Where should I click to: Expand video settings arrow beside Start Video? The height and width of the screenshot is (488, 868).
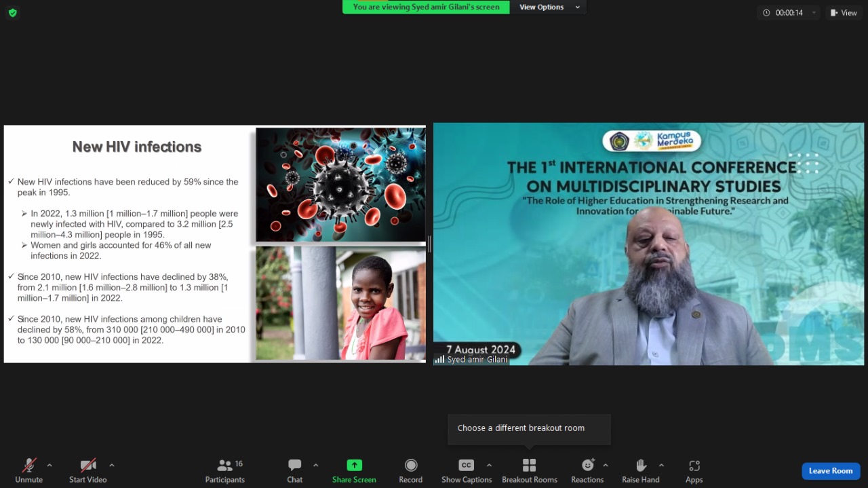tap(112, 465)
